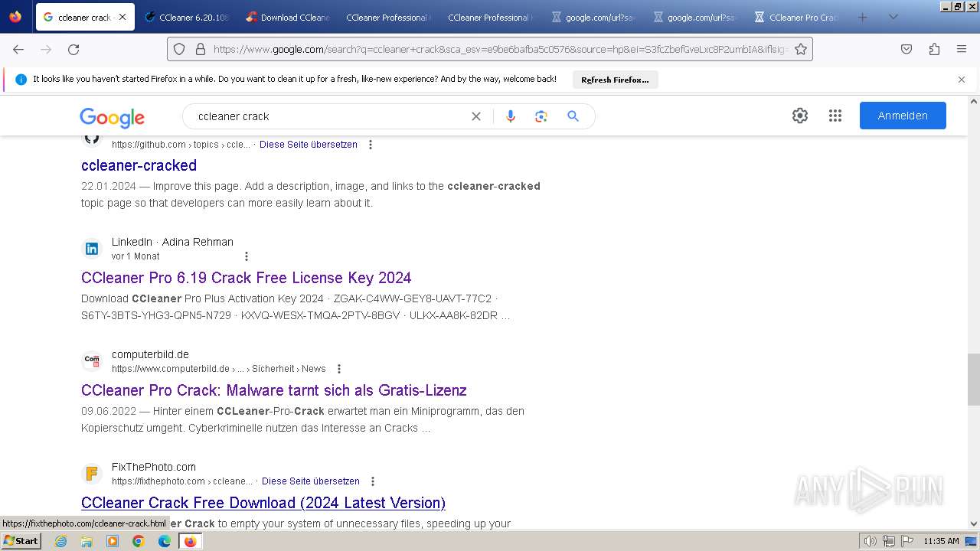Launch Edge from the taskbar

165,541
